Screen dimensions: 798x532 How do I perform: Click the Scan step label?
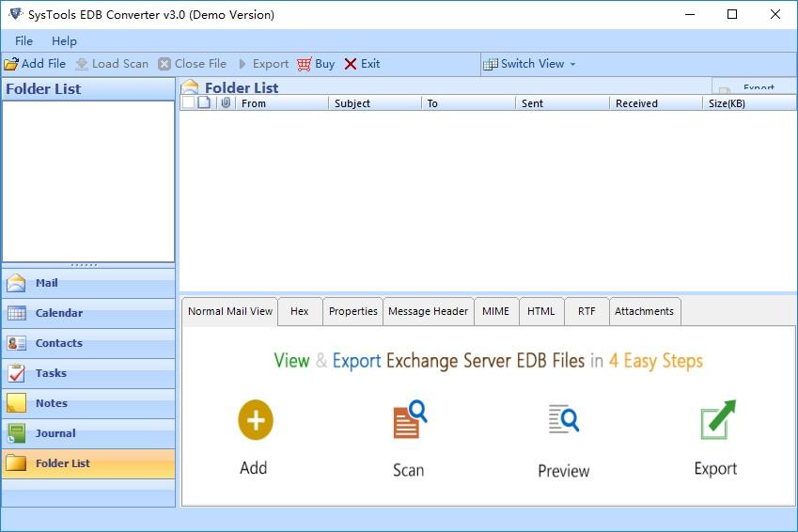[x=408, y=469]
